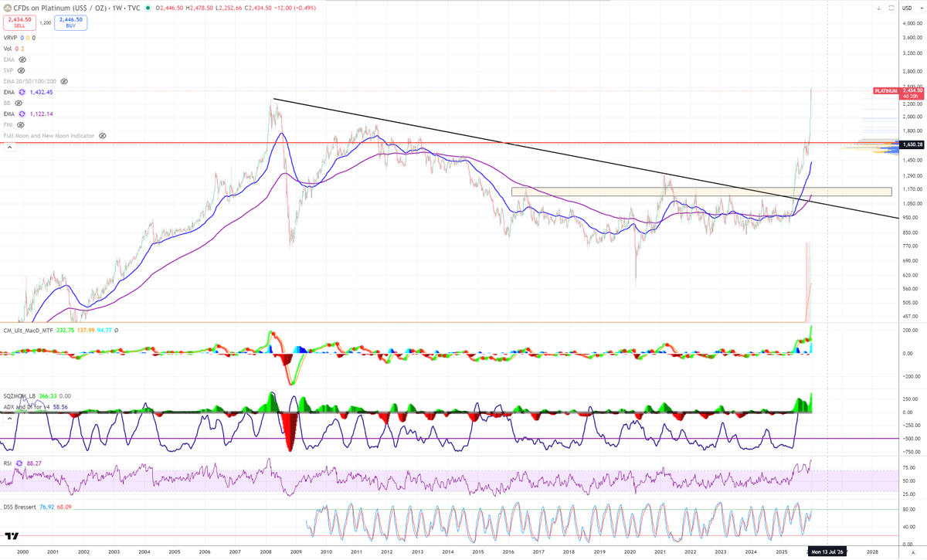Click the EMA value 1,122.14
This screenshot has width=927, height=560.
point(40,114)
